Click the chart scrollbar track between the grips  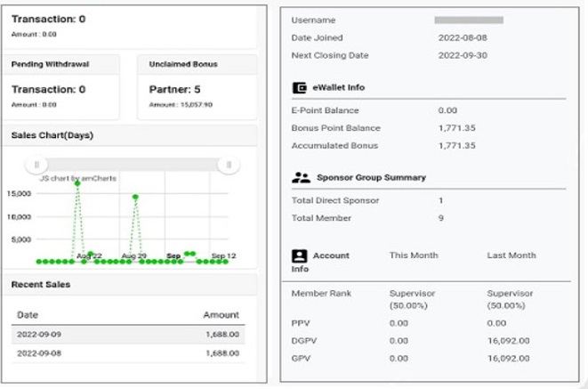pos(133,165)
